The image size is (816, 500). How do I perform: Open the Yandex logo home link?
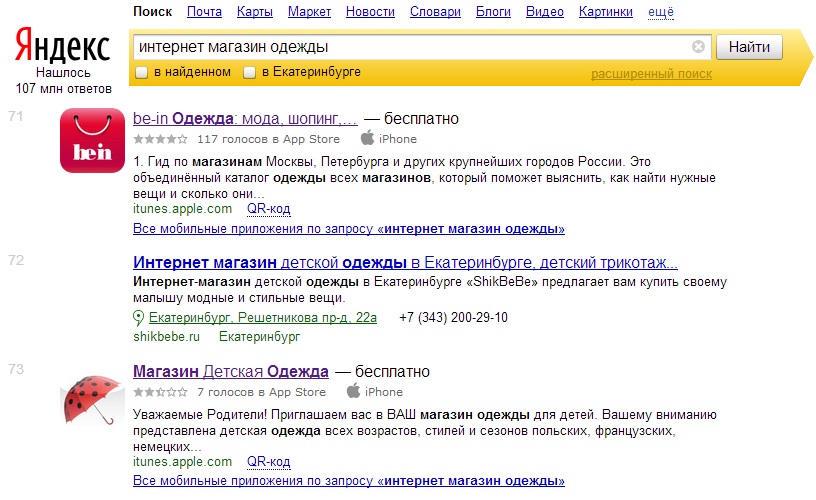point(62,45)
